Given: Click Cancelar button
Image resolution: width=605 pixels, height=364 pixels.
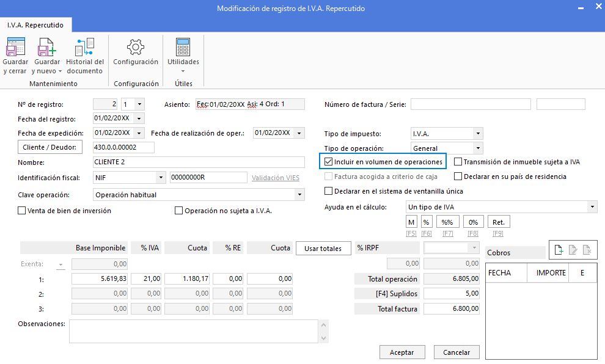Looking at the screenshot, I should pyautogui.click(x=457, y=352).
